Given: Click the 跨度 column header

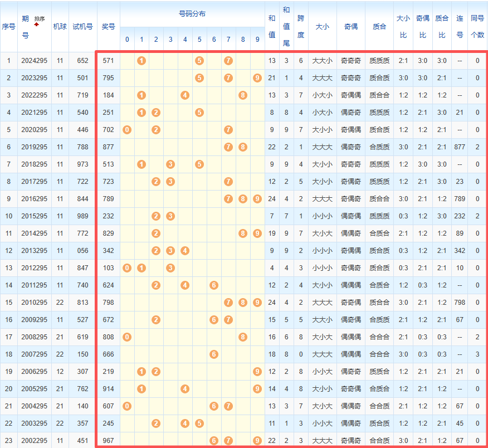Looking at the screenshot, I should click(x=301, y=26).
